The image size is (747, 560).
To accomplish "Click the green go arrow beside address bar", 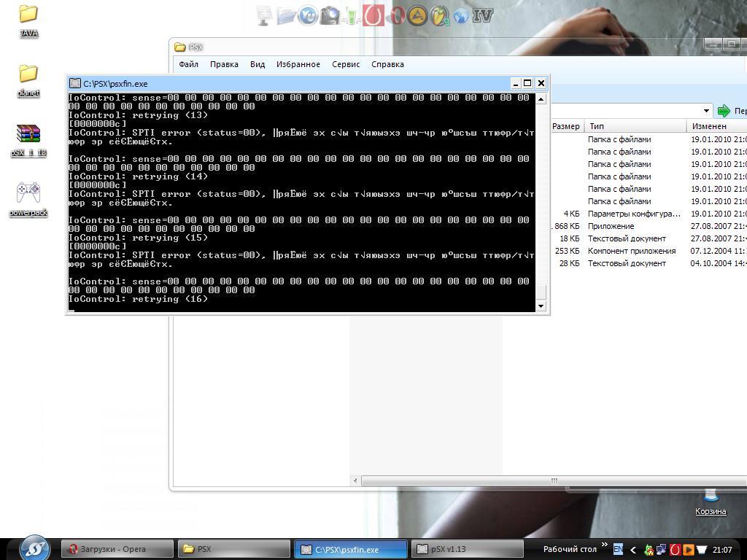I will tap(724, 111).
